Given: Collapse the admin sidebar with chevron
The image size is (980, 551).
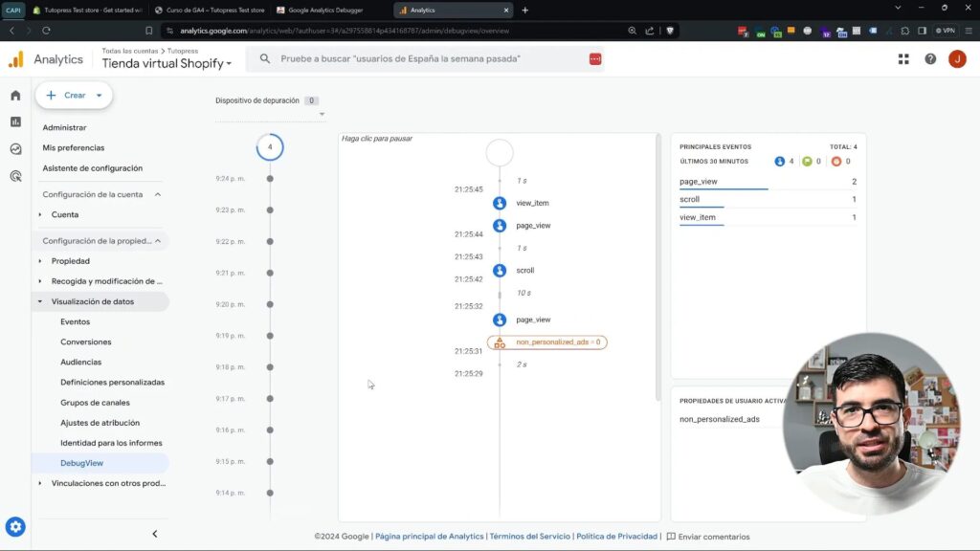Looking at the screenshot, I should tap(155, 534).
